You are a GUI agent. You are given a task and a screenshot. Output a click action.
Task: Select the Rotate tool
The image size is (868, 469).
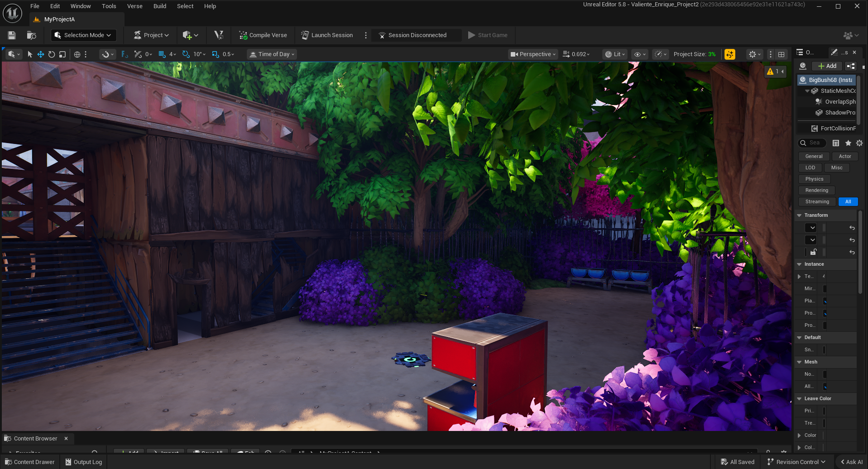[52, 54]
